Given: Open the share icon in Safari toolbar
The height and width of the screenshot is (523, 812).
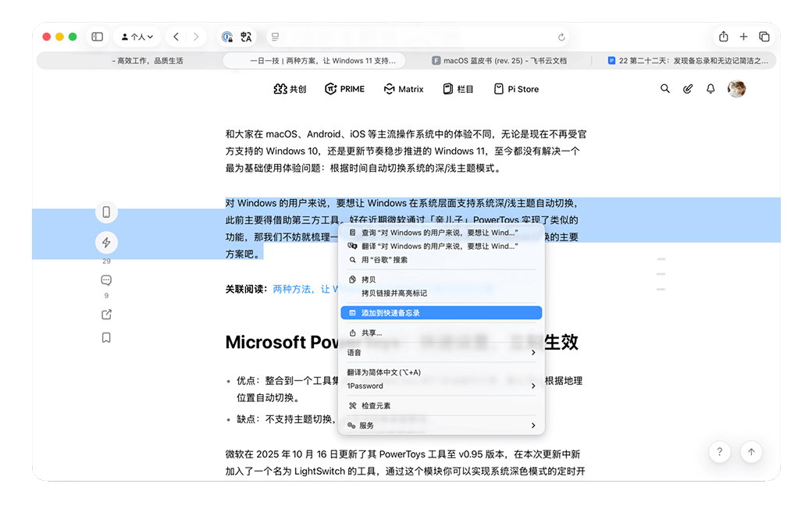Looking at the screenshot, I should [x=724, y=36].
